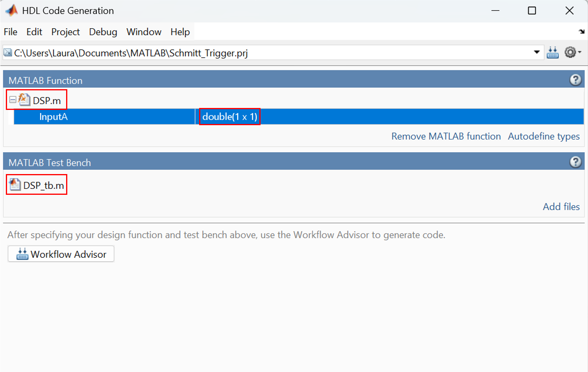Select the DSP_tb.m test bench file
This screenshot has height=372, width=588.
pyautogui.click(x=43, y=185)
